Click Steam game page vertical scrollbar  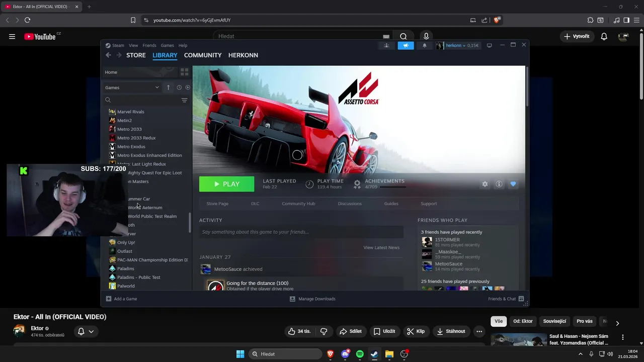coord(527,85)
